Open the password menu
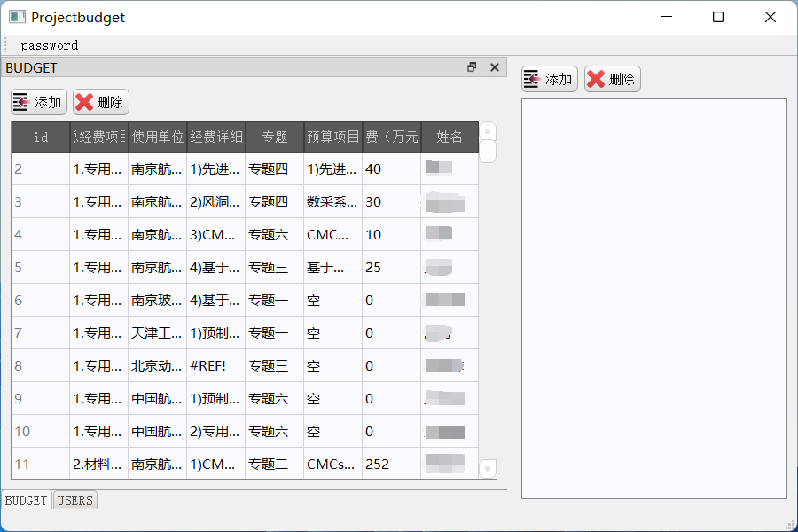 pyautogui.click(x=50, y=45)
